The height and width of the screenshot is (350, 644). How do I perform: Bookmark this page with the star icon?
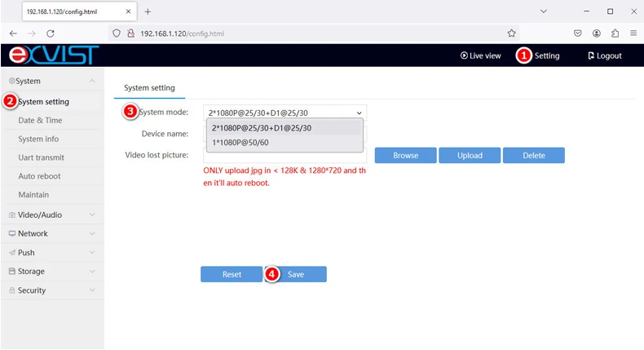(511, 33)
